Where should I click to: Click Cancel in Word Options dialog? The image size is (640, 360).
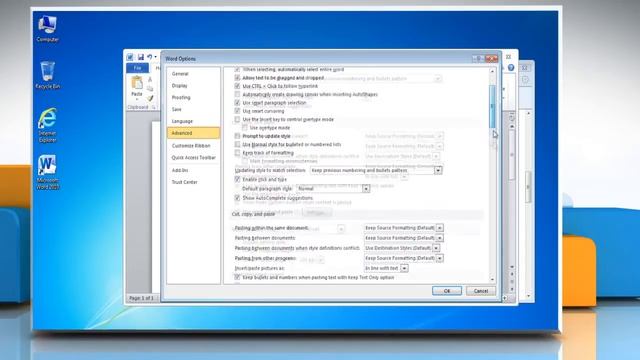pyautogui.click(x=481, y=291)
